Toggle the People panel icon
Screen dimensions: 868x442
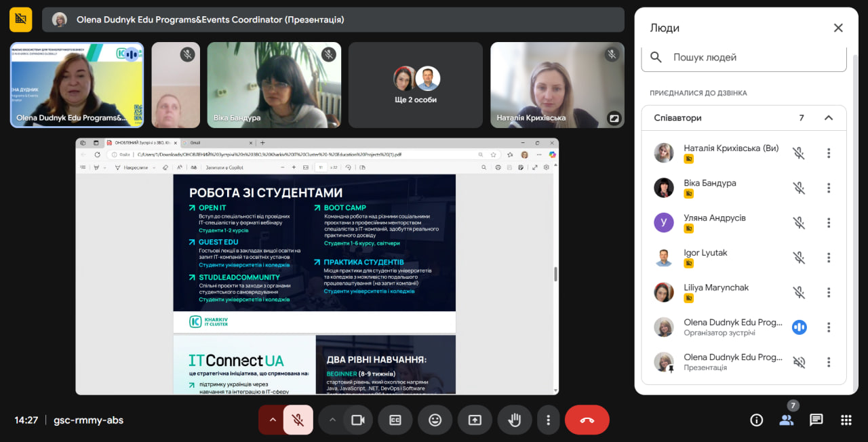787,420
